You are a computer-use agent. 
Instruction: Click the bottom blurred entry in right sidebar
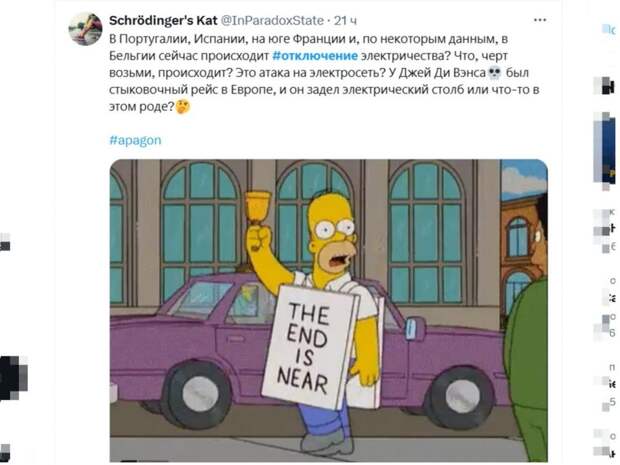click(x=605, y=444)
